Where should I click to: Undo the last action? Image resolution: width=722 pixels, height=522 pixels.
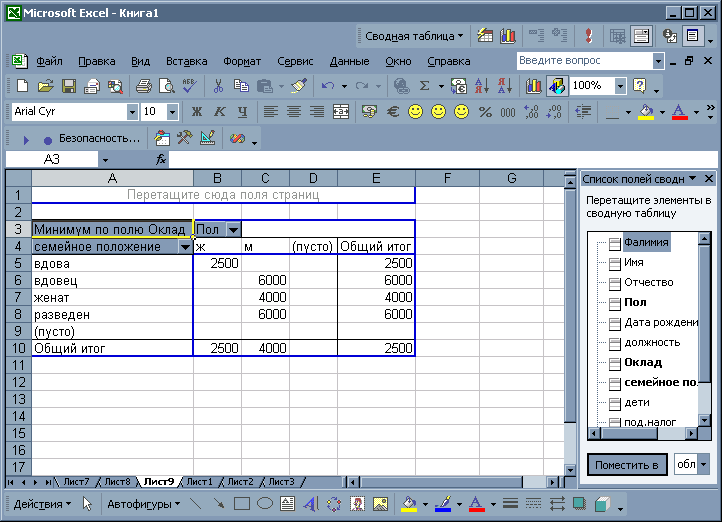[x=328, y=86]
